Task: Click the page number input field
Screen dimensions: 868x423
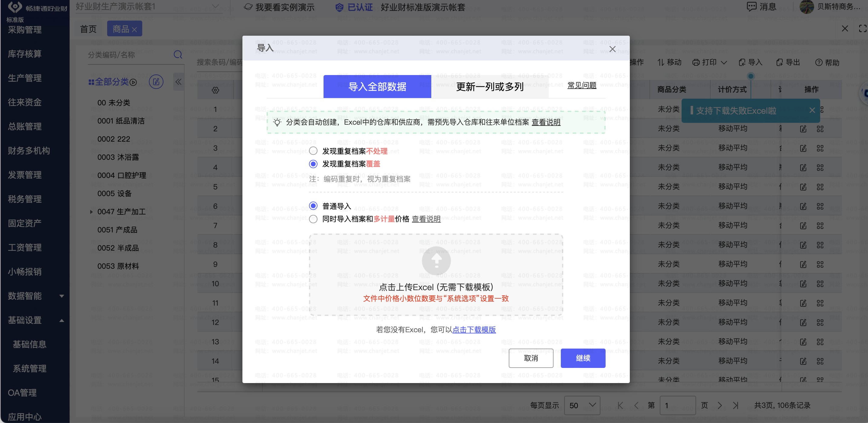Action: pos(678,405)
